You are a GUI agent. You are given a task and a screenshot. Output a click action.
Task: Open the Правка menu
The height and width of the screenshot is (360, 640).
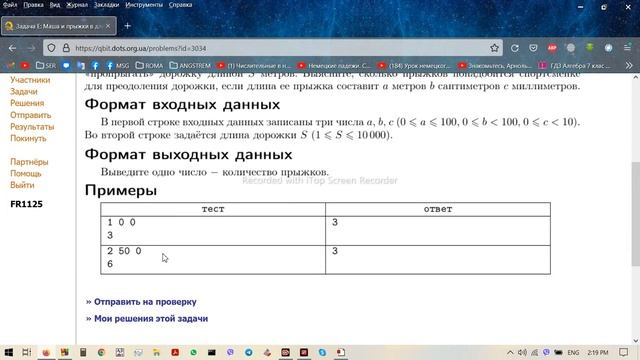click(33, 5)
